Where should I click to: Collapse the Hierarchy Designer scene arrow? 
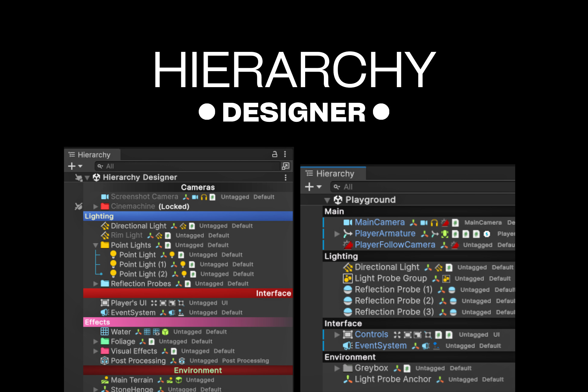tap(87, 178)
